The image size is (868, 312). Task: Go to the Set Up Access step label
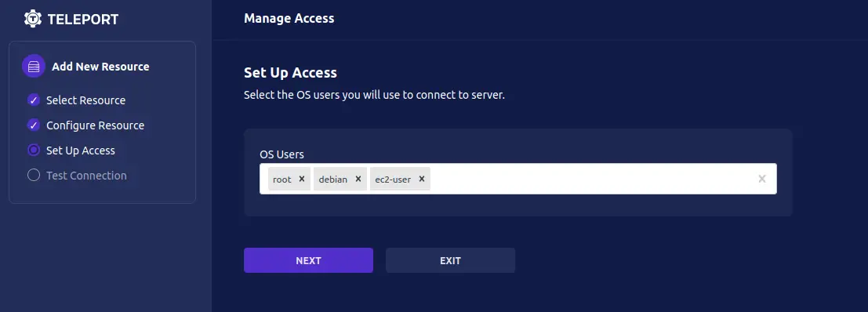click(81, 151)
